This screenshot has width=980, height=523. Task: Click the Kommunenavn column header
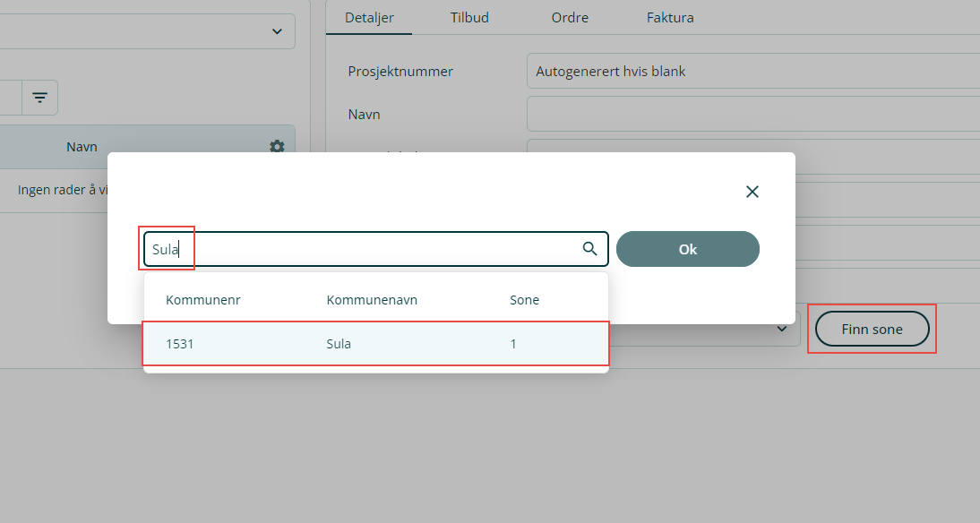[372, 300]
